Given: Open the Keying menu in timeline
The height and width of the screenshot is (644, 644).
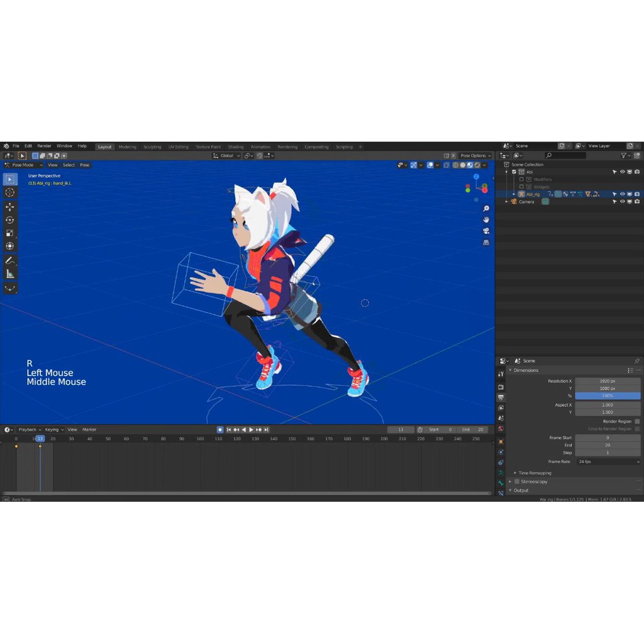Looking at the screenshot, I should (x=53, y=430).
